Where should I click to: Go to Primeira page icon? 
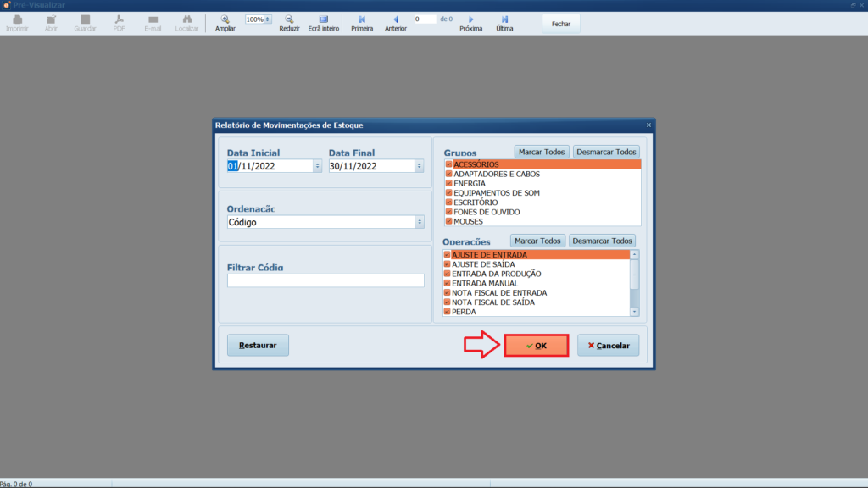coord(362,19)
